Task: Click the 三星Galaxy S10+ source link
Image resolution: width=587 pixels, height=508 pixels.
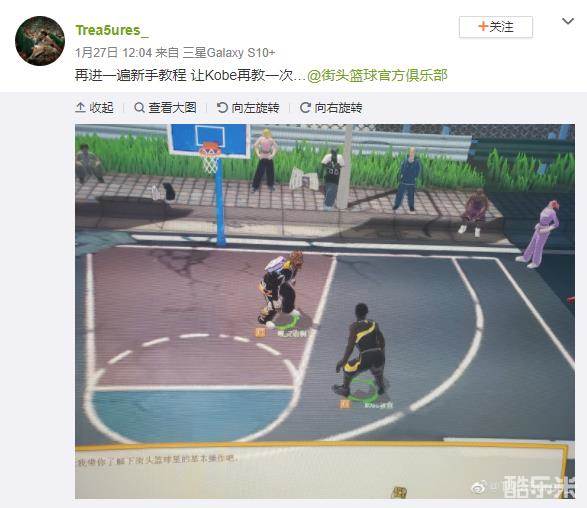Action: click(228, 53)
